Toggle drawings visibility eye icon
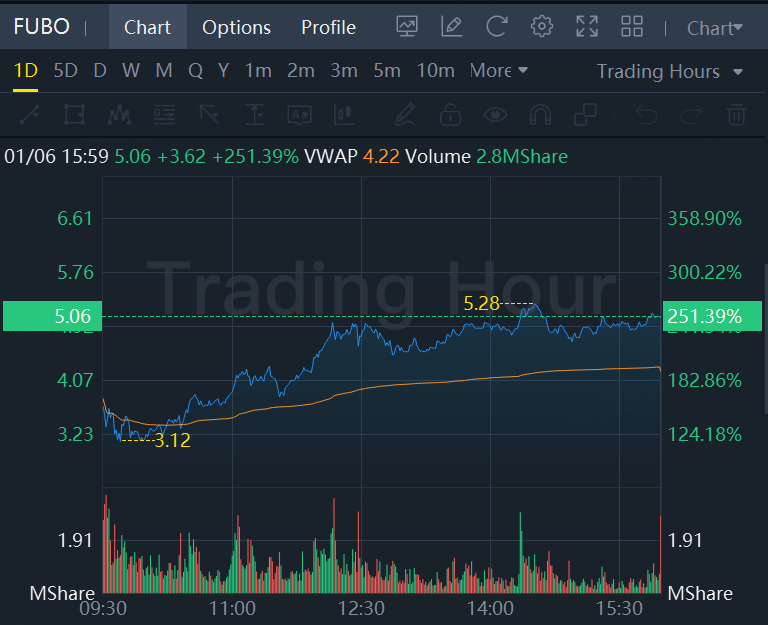768x625 pixels. point(495,115)
